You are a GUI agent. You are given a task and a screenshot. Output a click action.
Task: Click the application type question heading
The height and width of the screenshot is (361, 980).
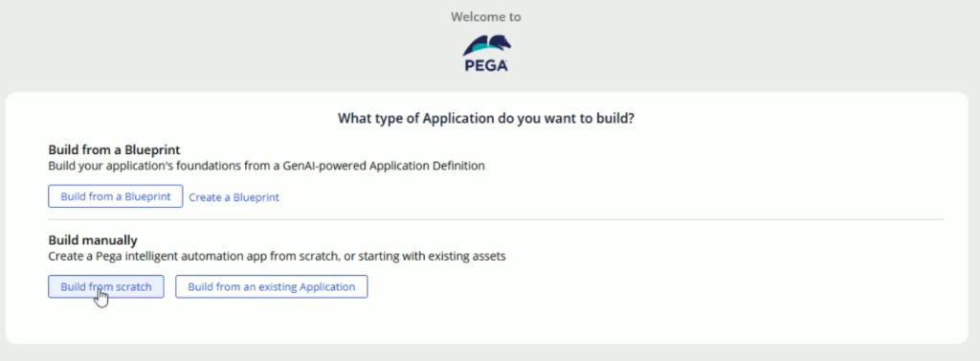pyautogui.click(x=486, y=118)
